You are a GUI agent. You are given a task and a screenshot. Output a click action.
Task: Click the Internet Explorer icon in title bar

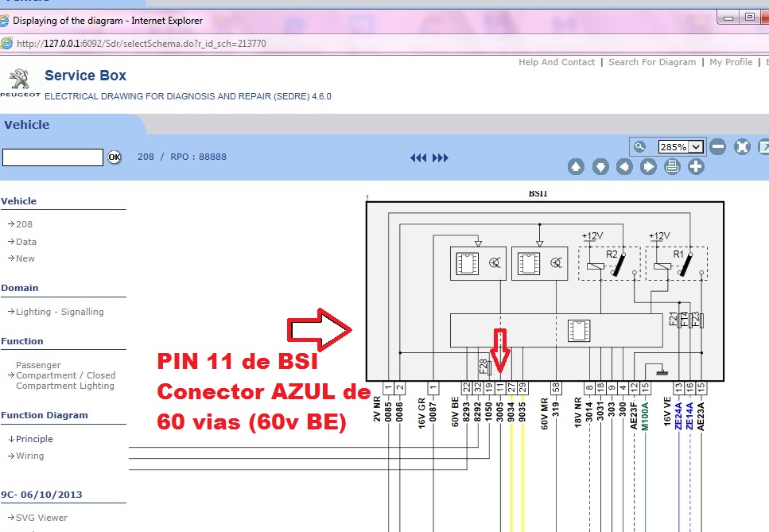(4, 21)
